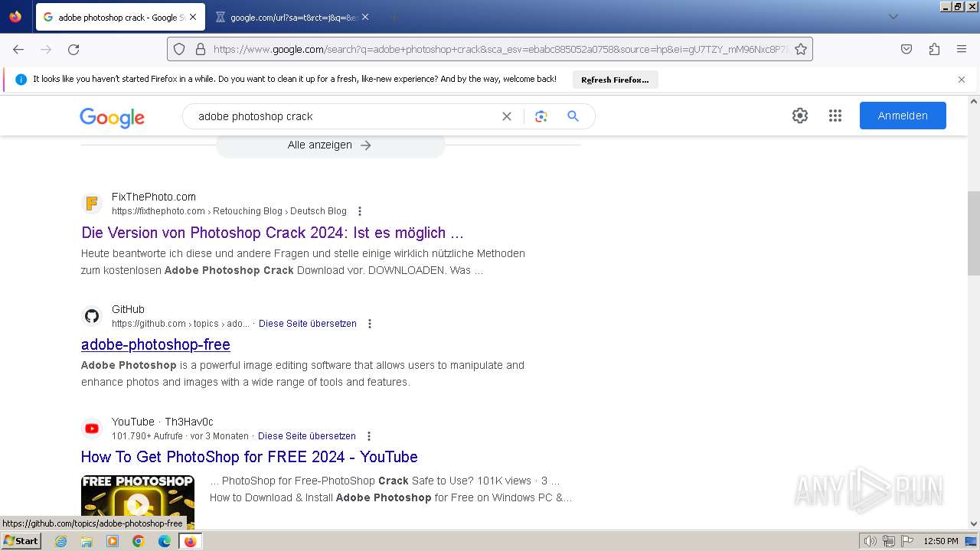The width and height of the screenshot is (980, 551).
Task: Reload the current page
Action: click(x=73, y=49)
